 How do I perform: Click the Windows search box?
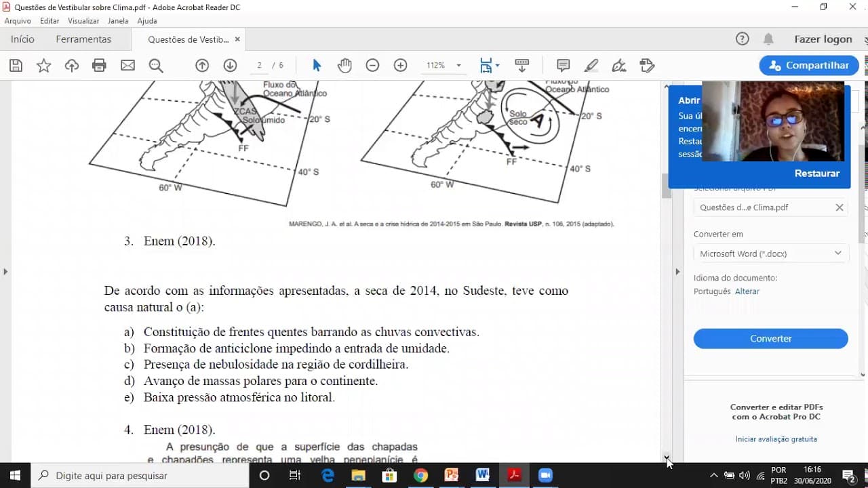click(140, 476)
